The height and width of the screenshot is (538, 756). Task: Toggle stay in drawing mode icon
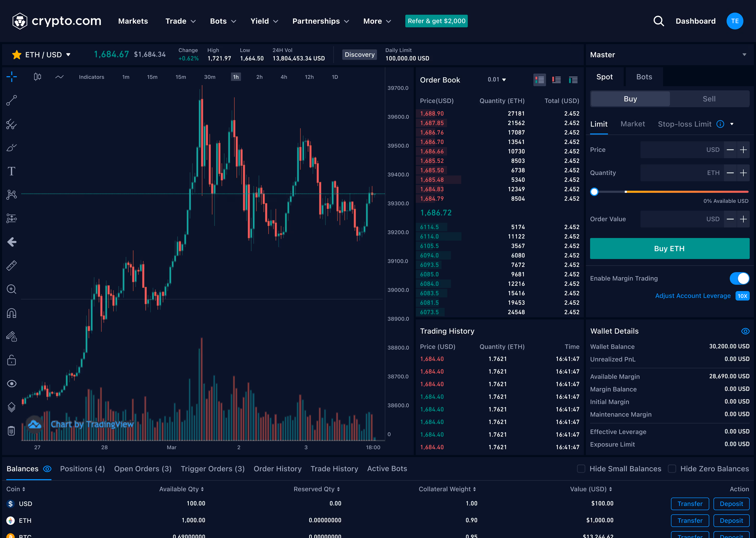coord(12,337)
